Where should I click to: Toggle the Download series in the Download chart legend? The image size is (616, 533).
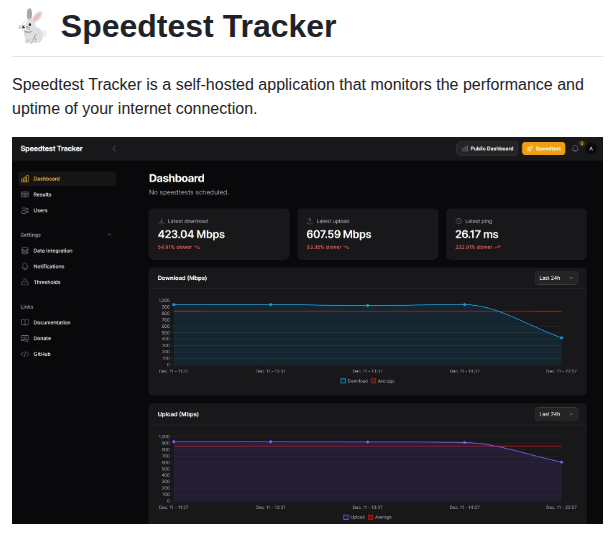[354, 381]
